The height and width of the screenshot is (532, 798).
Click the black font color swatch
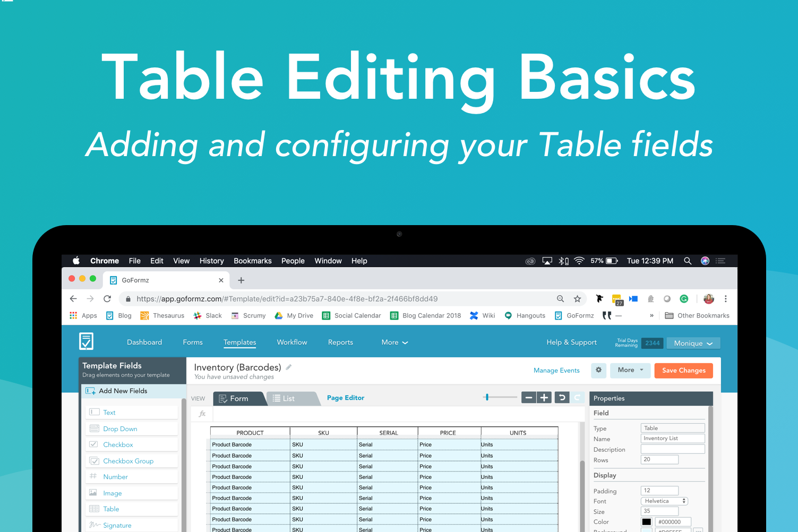(646, 522)
